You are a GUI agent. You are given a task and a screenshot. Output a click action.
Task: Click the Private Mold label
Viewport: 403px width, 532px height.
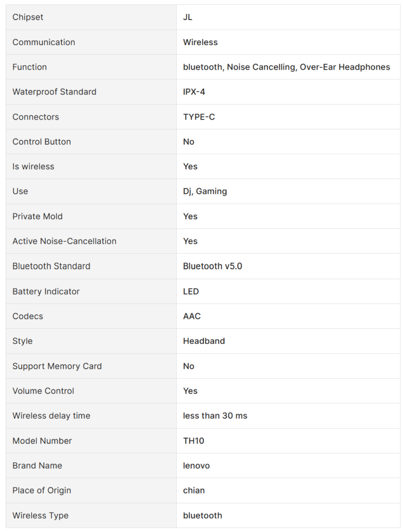[37, 216]
